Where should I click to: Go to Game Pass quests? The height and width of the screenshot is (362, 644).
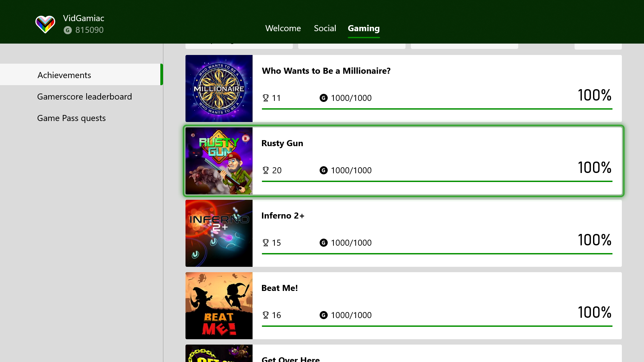point(71,118)
